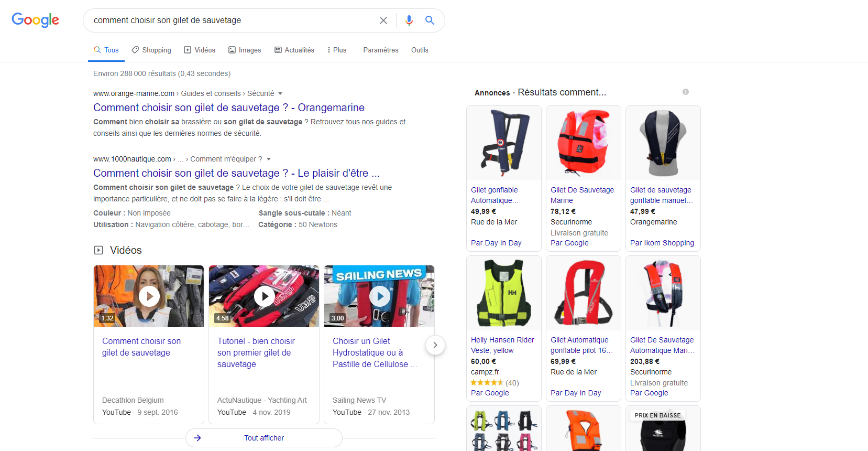
Task: Open ads info circle icon
Action: [686, 92]
